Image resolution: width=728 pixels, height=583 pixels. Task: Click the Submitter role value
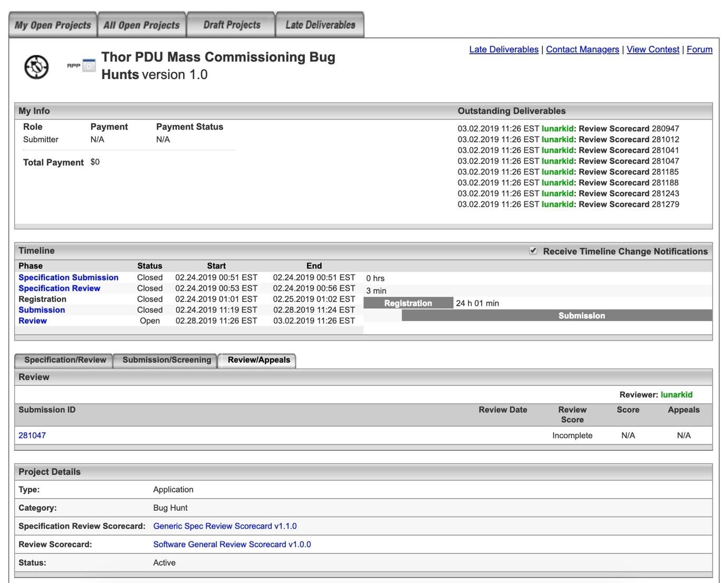[x=41, y=139]
